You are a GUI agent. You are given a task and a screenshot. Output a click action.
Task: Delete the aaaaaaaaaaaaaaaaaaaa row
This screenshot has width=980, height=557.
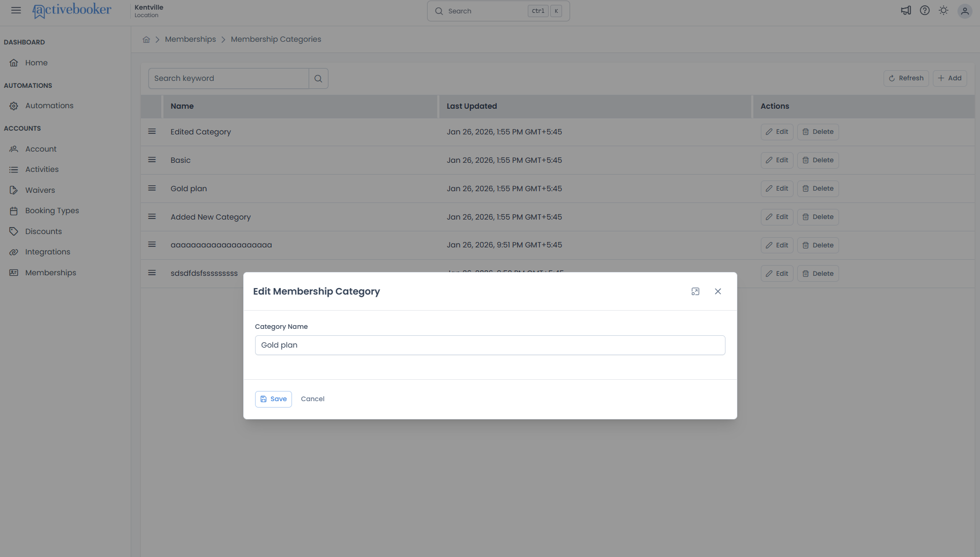point(818,245)
